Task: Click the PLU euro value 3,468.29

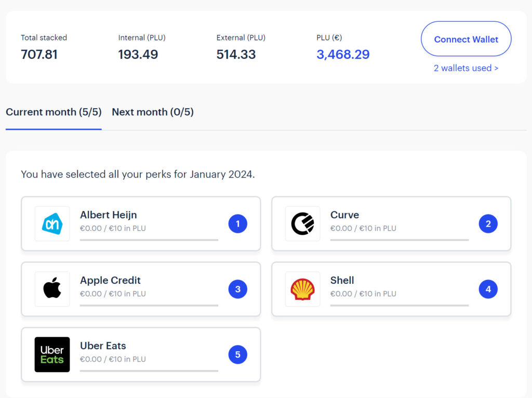Action: coord(343,54)
